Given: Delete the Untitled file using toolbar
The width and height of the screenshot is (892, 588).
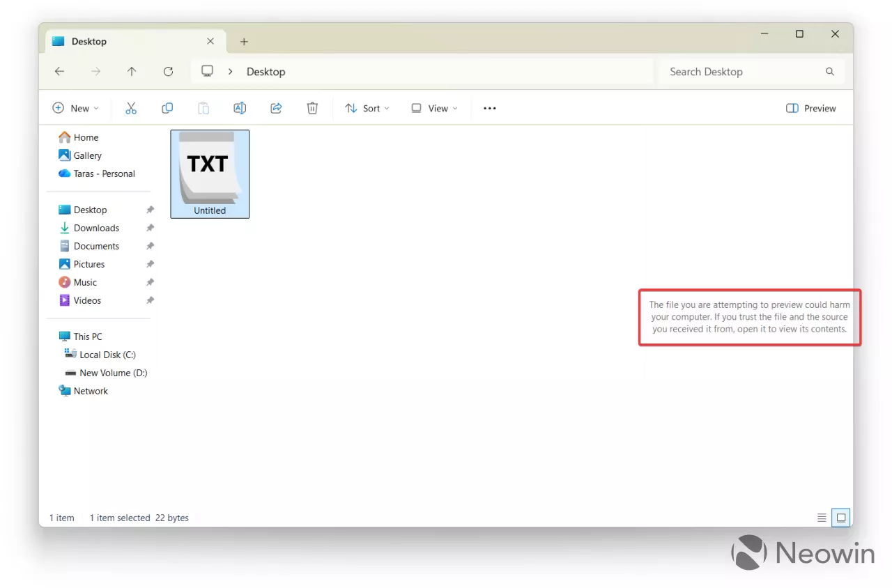Looking at the screenshot, I should 312,108.
